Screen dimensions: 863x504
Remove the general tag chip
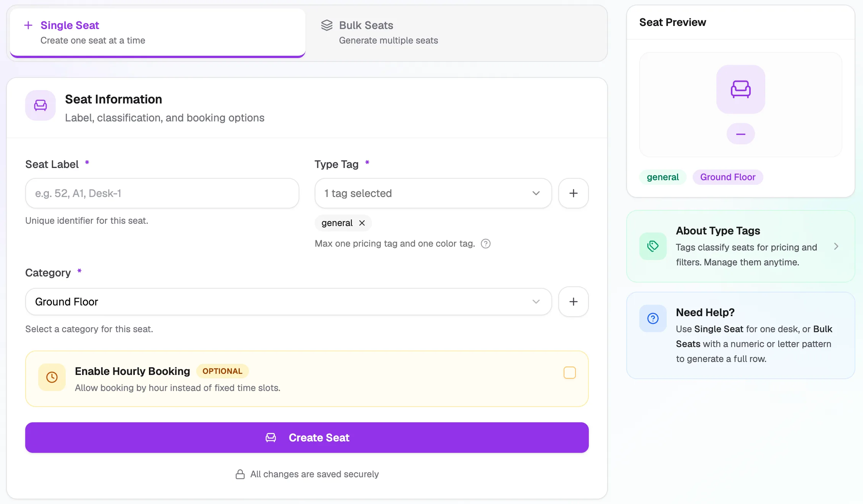(362, 223)
